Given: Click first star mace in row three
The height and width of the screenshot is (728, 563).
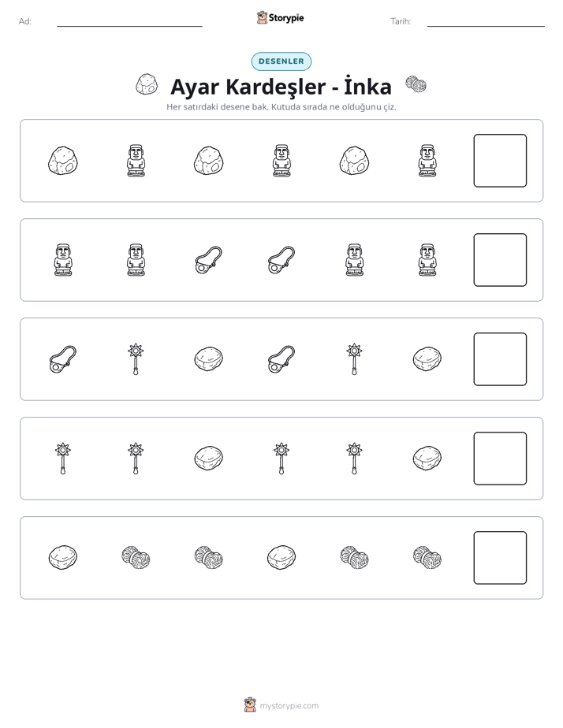Looking at the screenshot, I should [x=136, y=359].
